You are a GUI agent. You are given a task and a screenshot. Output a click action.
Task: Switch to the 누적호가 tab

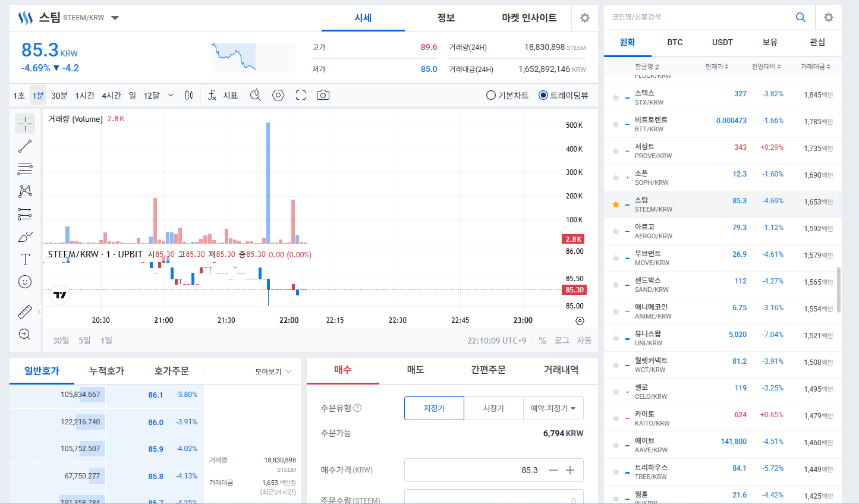[107, 371]
